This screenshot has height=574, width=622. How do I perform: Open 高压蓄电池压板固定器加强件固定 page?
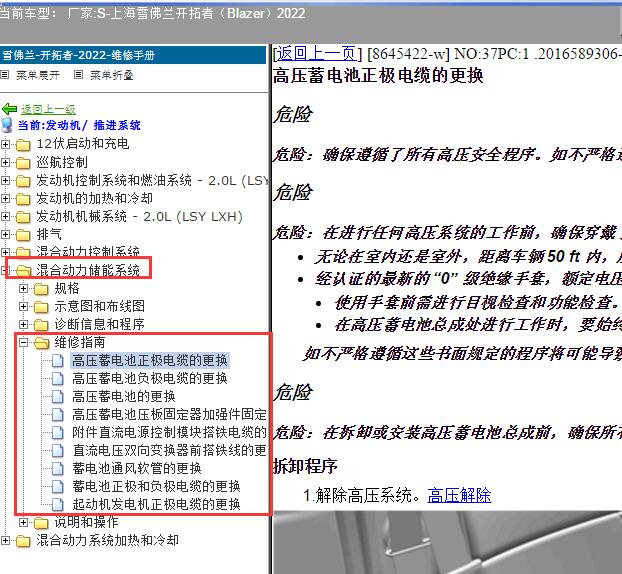point(169,415)
